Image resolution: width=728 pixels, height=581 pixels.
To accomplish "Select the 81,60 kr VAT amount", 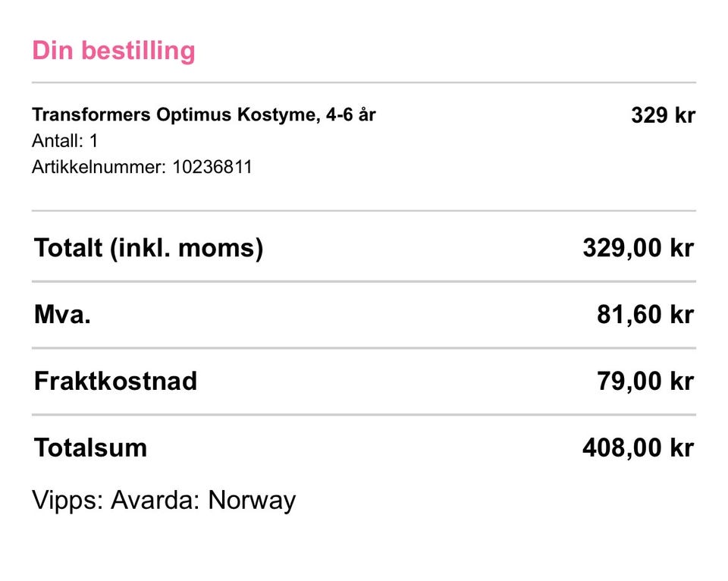I will [645, 315].
